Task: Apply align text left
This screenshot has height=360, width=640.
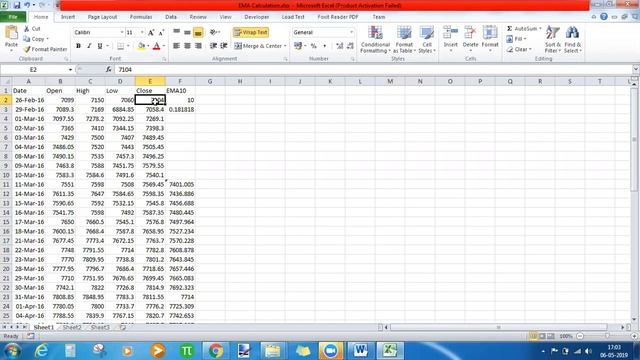Action: pos(176,46)
